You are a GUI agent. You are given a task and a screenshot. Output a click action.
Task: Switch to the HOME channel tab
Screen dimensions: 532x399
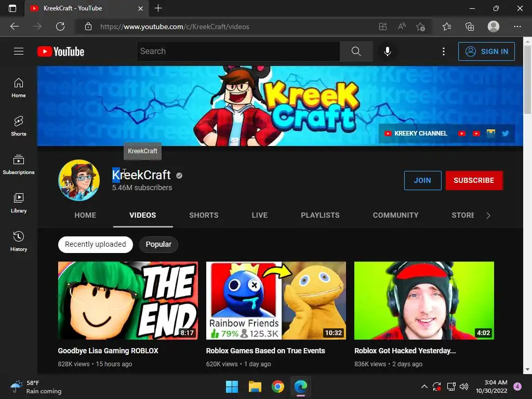85,215
